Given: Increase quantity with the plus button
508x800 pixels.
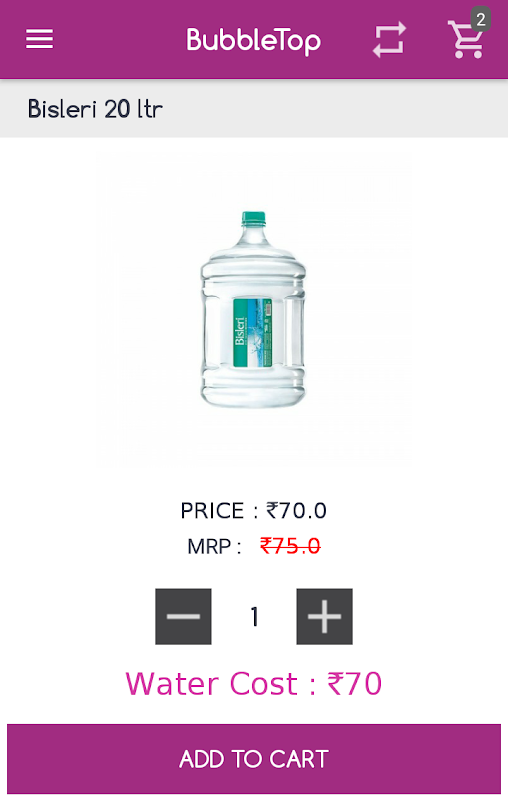Looking at the screenshot, I should 324,616.
